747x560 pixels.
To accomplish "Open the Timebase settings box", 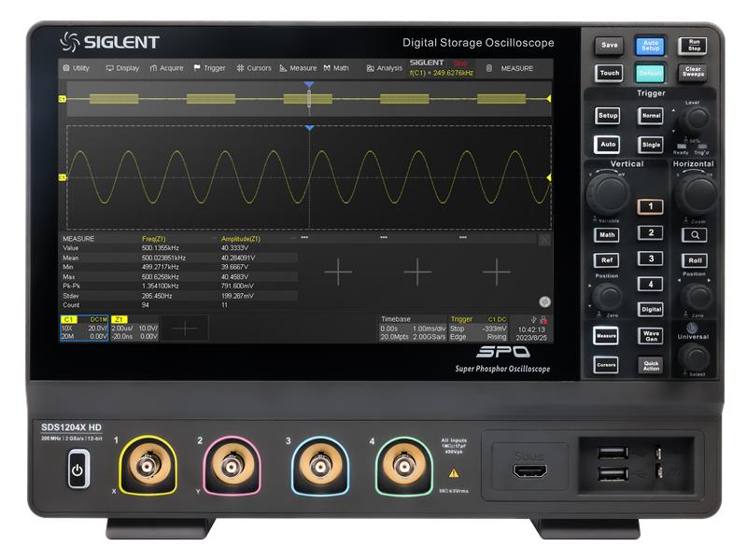I will [413, 329].
